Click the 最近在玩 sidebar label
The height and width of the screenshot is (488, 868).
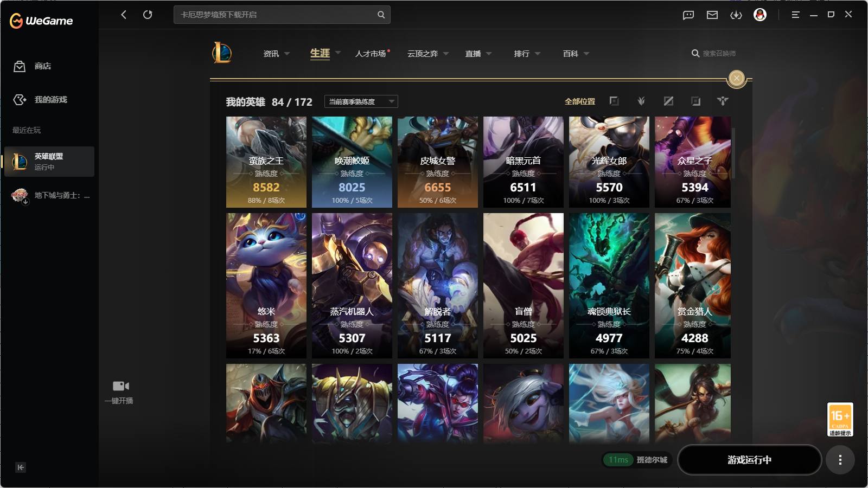coord(27,130)
